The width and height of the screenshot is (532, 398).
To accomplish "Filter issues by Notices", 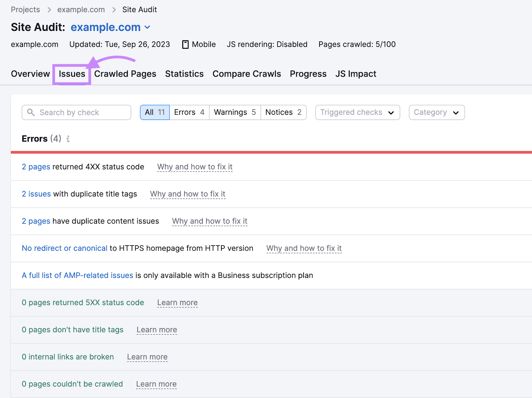I will click(283, 112).
